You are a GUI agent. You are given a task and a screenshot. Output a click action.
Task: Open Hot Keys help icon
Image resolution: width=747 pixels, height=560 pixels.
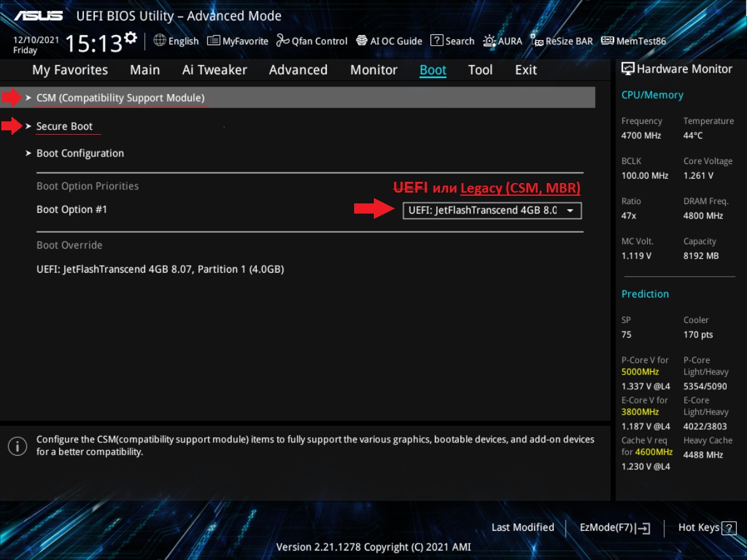coord(729,528)
